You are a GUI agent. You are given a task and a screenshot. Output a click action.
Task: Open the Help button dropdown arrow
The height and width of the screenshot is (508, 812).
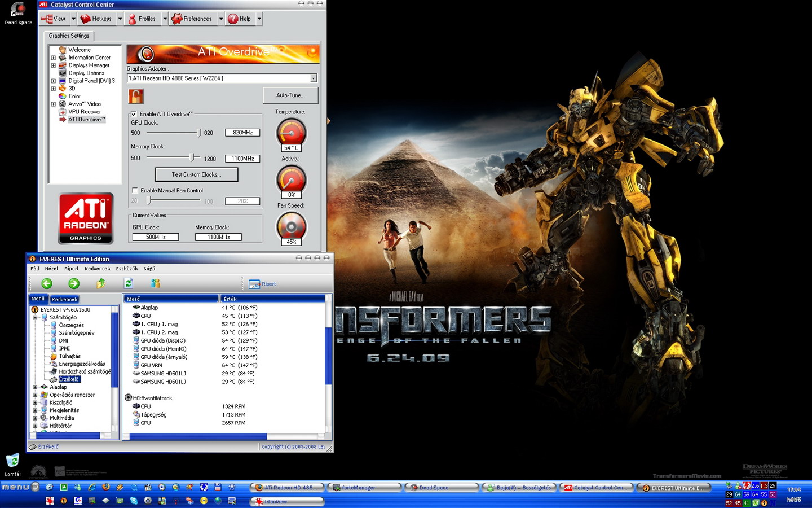pyautogui.click(x=259, y=19)
